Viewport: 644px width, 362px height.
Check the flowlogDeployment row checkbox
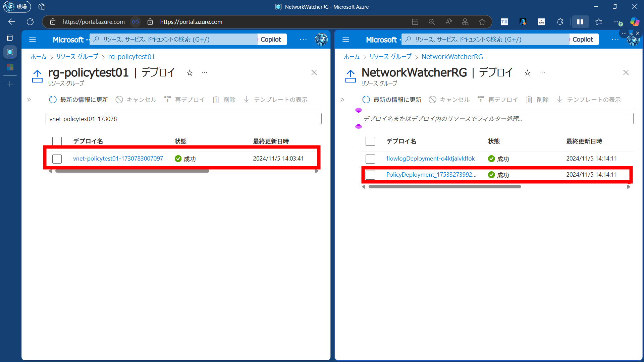pos(370,159)
